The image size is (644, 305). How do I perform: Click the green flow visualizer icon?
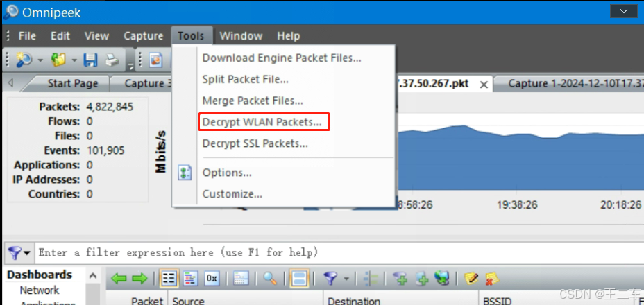pyautogui.click(x=371, y=279)
